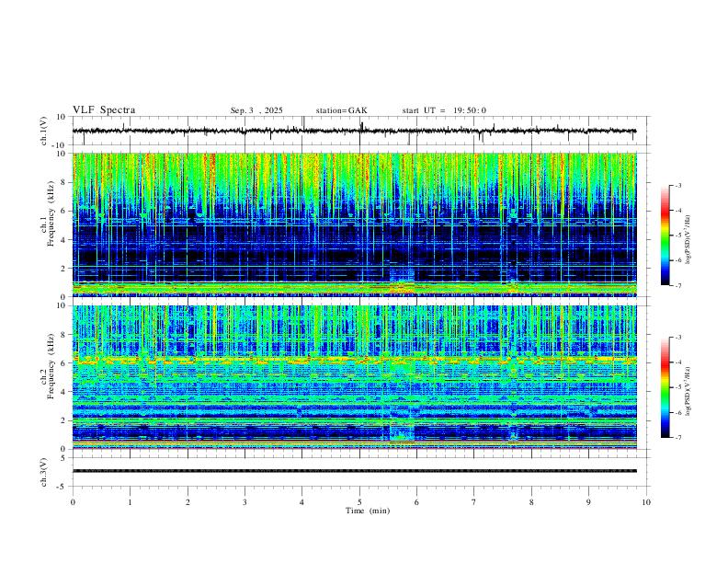Click the ch.1 color scale bar
728x563 pixels.
665,236
